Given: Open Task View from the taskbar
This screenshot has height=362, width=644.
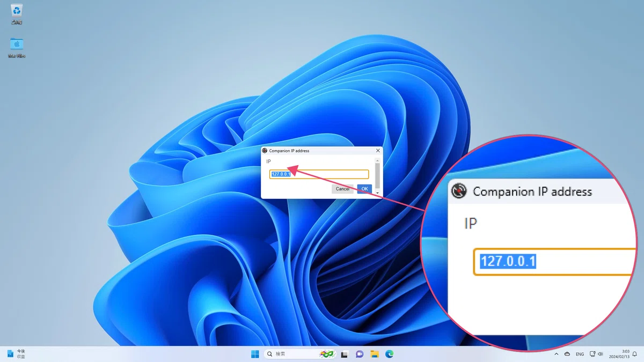Looking at the screenshot, I should [345, 354].
